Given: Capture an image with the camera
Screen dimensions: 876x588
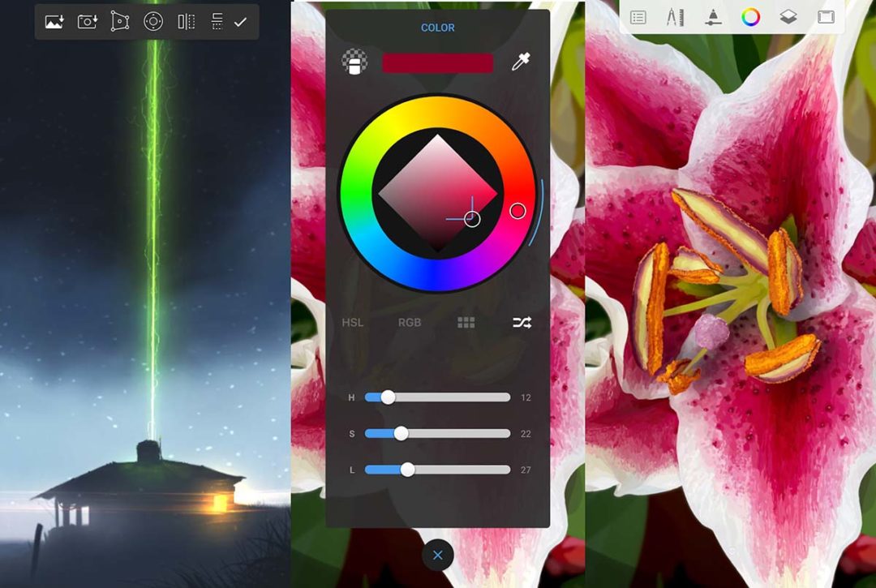Looking at the screenshot, I should tap(86, 21).
